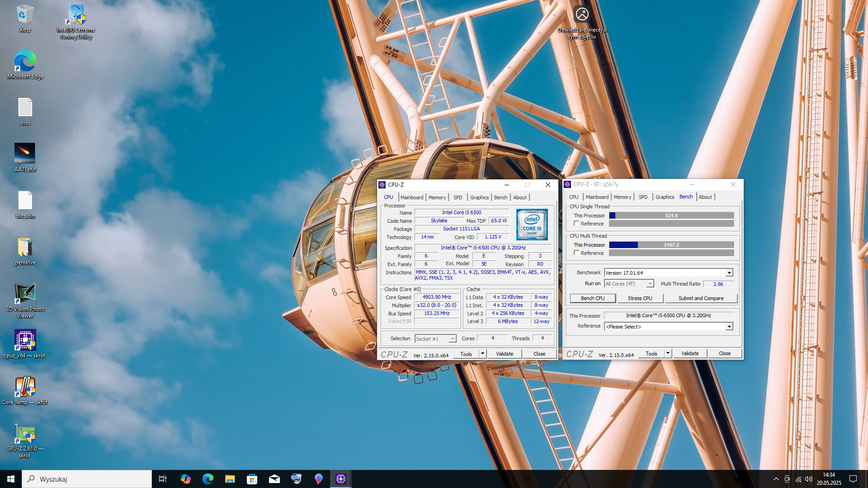
Task: Launch the Core Temp shortcut icon
Action: 25,387
